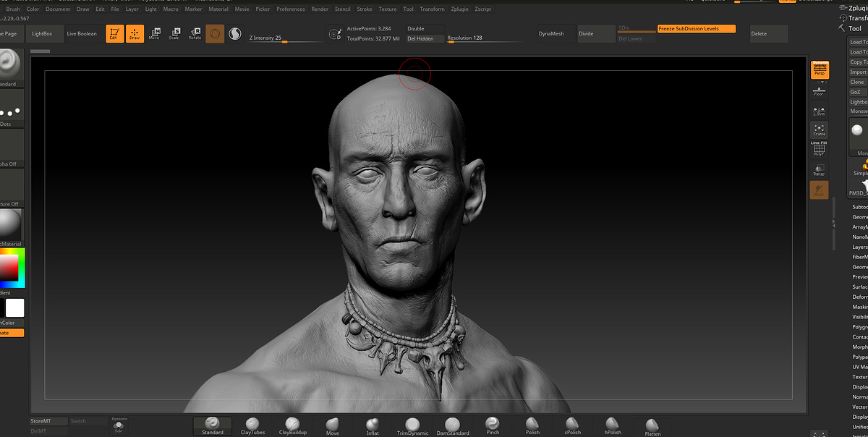Switch to Rotate transform mode
Screen dimensions: 868x437
tap(195, 33)
